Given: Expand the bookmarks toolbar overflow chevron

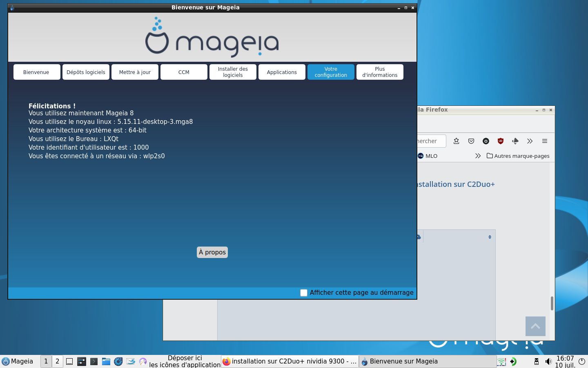Looking at the screenshot, I should pos(478,156).
